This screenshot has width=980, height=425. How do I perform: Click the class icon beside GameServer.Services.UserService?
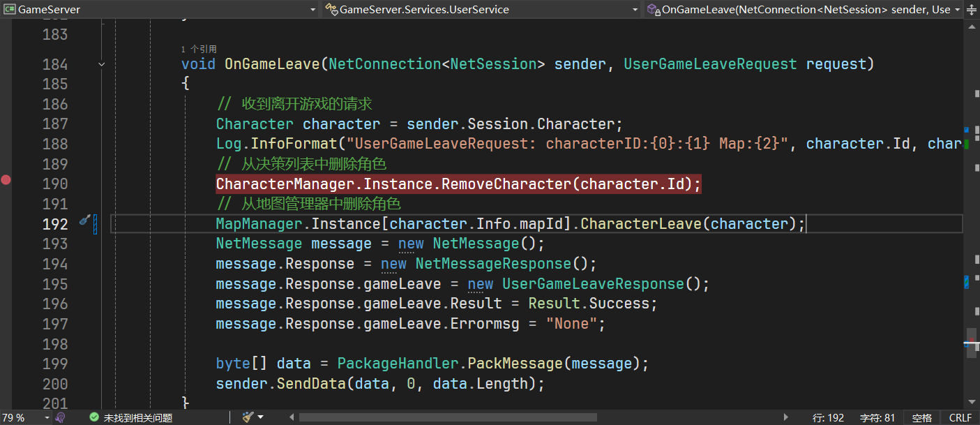point(331,10)
